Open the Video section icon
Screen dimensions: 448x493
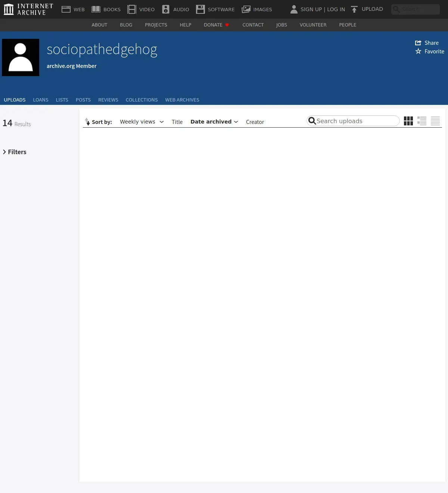click(132, 9)
